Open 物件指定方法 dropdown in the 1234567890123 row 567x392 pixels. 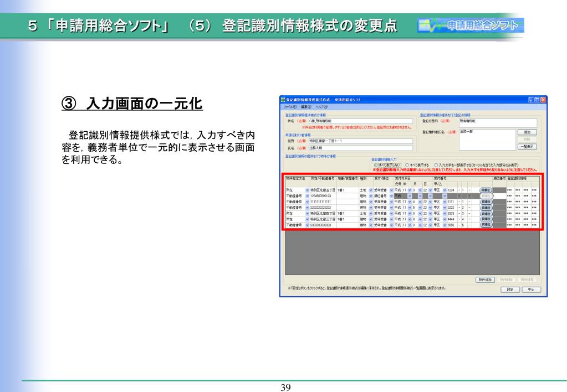coord(307,196)
